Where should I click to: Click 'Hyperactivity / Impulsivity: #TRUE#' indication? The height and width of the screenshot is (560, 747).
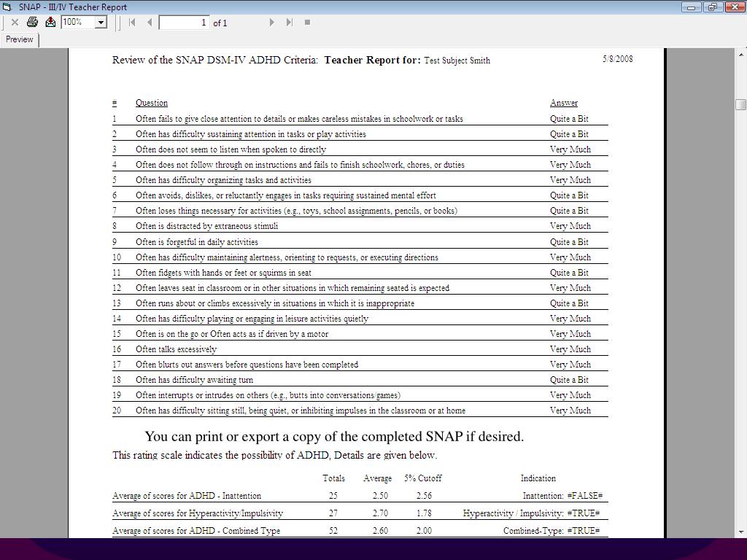pos(531,513)
